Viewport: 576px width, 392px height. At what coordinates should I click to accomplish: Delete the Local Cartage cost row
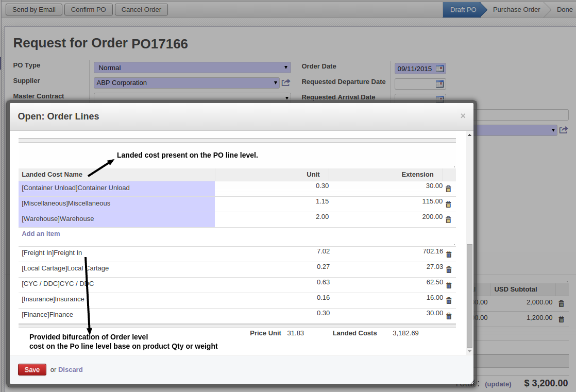click(x=449, y=269)
